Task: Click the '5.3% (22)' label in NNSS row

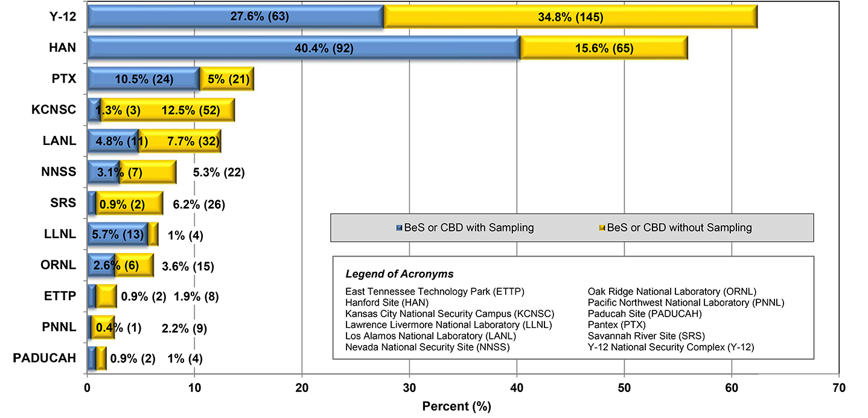Action: tap(219, 173)
